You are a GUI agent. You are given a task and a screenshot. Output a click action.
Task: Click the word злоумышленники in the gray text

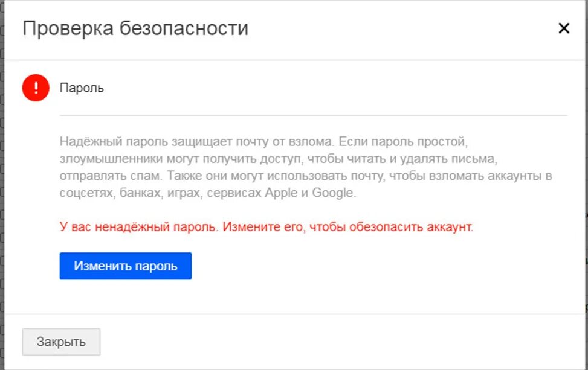111,159
